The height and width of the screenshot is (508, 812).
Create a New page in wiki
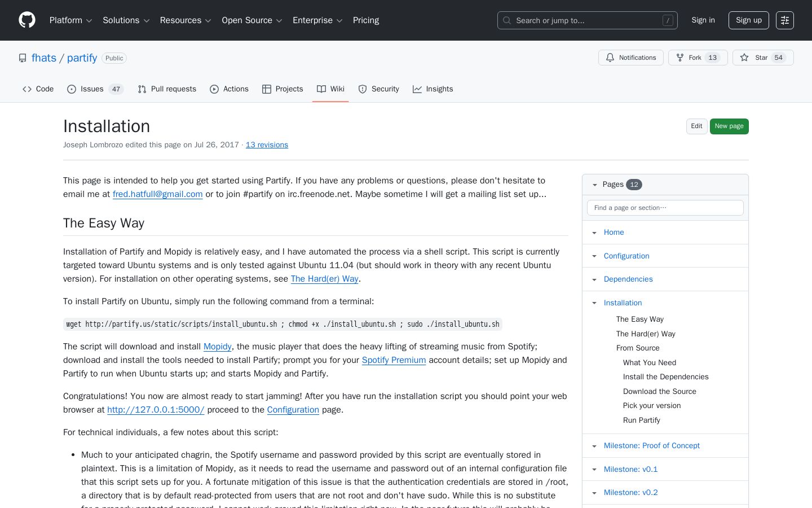point(729,126)
